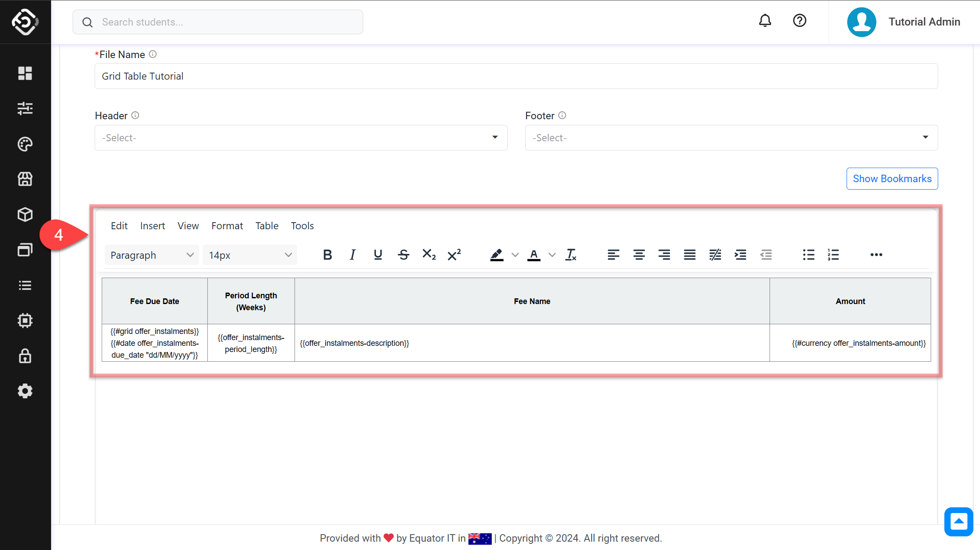980x550 pixels.
Task: Click the clear formatting icon
Action: 571,255
